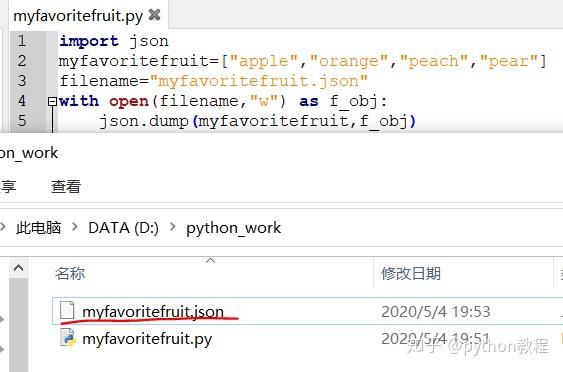This screenshot has height=372, width=563.
Task: Open the 查看 ribbon tab
Action: [x=66, y=187]
